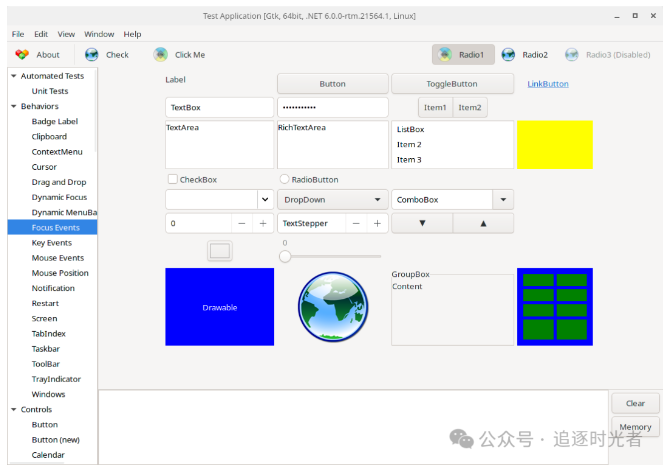The image size is (671, 469).
Task: Collapse the Behaviors tree section
Action: pos(14,106)
